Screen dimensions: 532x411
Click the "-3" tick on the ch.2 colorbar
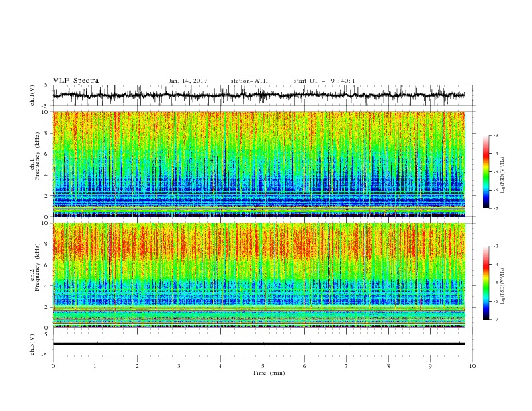click(496, 246)
